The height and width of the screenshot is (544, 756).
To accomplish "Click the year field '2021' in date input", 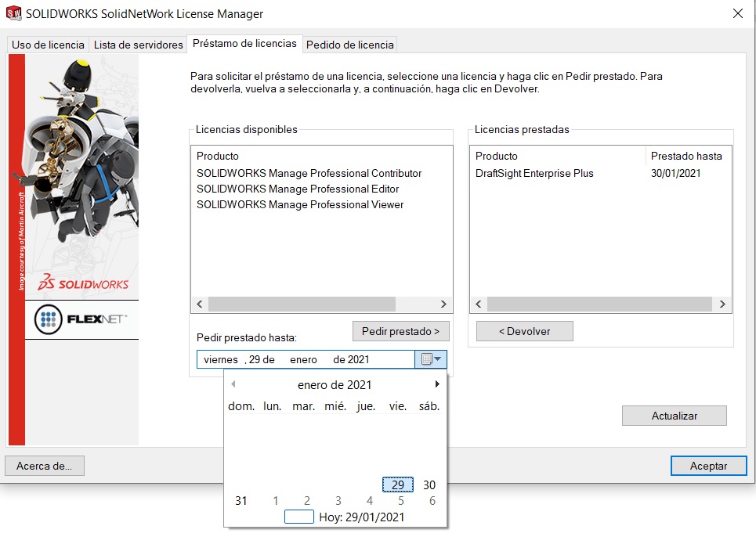I will (x=358, y=359).
